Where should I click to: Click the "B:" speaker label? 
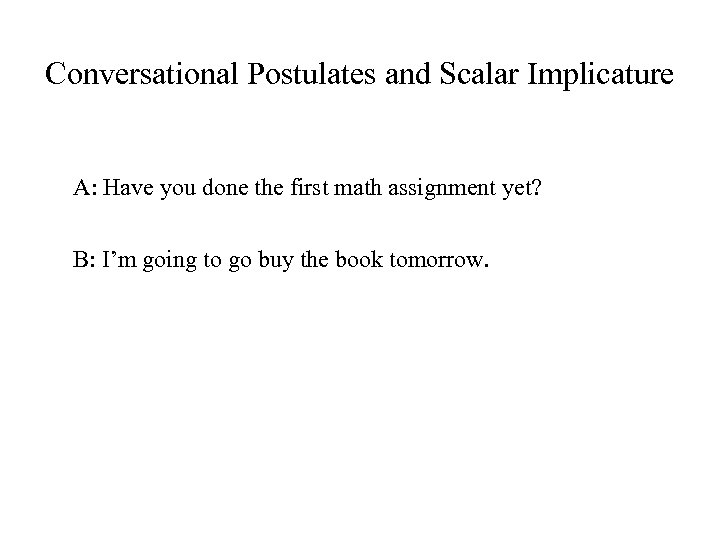[84, 263]
